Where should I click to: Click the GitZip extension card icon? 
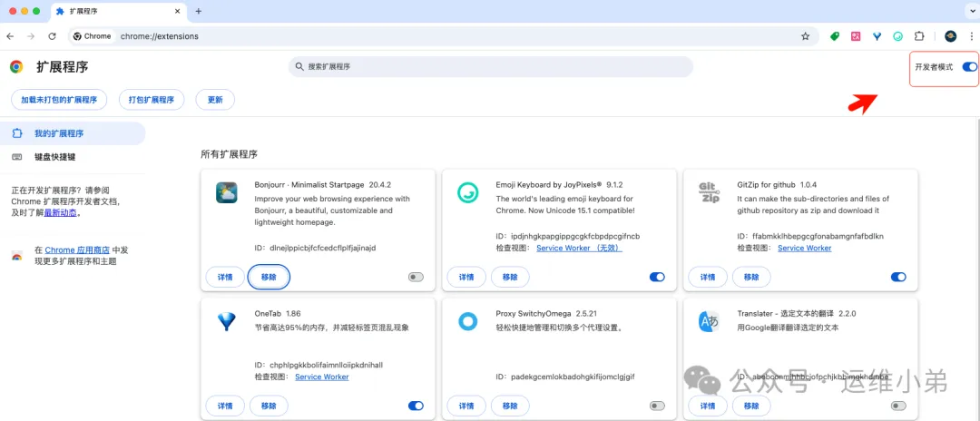tap(708, 193)
